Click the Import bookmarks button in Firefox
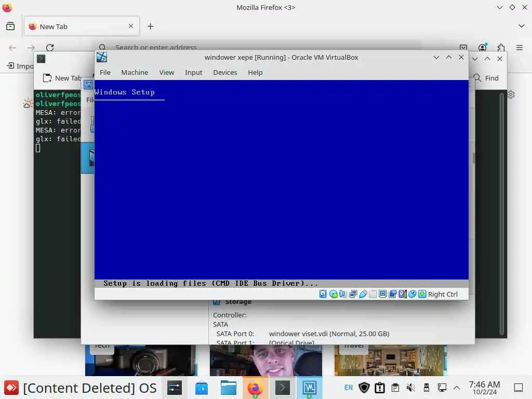532x399 pixels. pos(20,66)
